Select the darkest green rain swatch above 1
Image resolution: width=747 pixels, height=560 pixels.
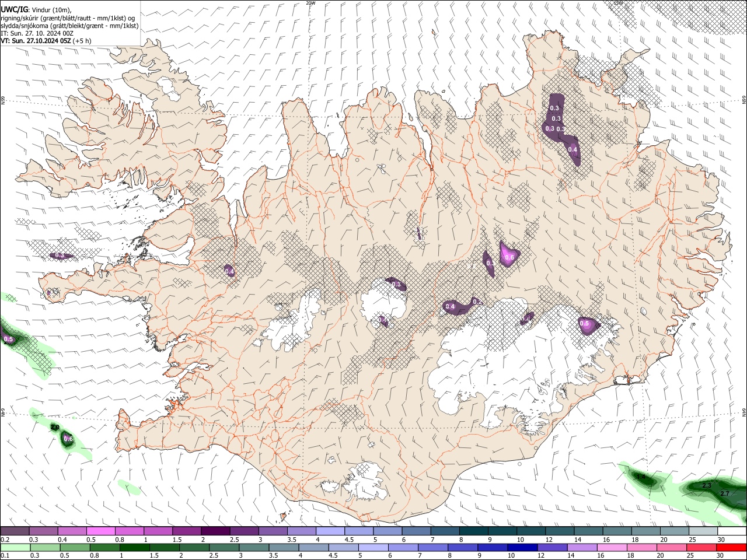click(x=134, y=547)
